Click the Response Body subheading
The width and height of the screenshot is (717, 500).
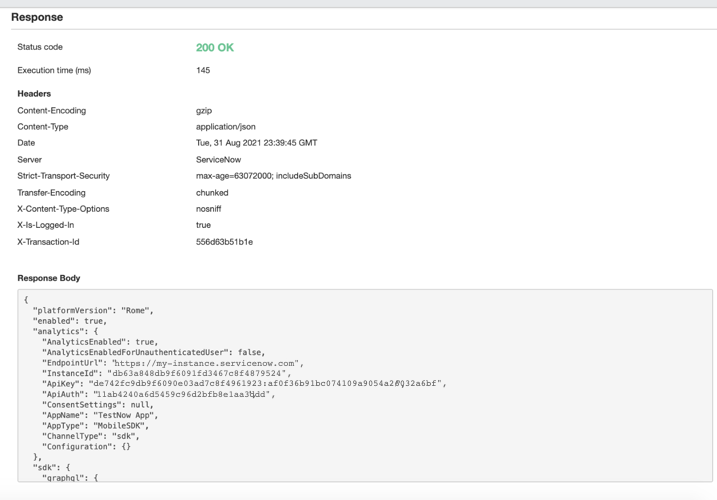point(48,278)
